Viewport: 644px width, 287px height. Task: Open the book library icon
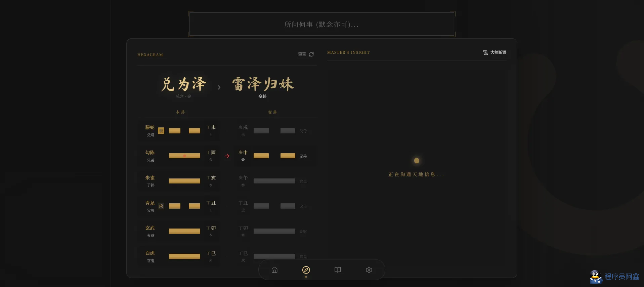[x=338, y=270]
